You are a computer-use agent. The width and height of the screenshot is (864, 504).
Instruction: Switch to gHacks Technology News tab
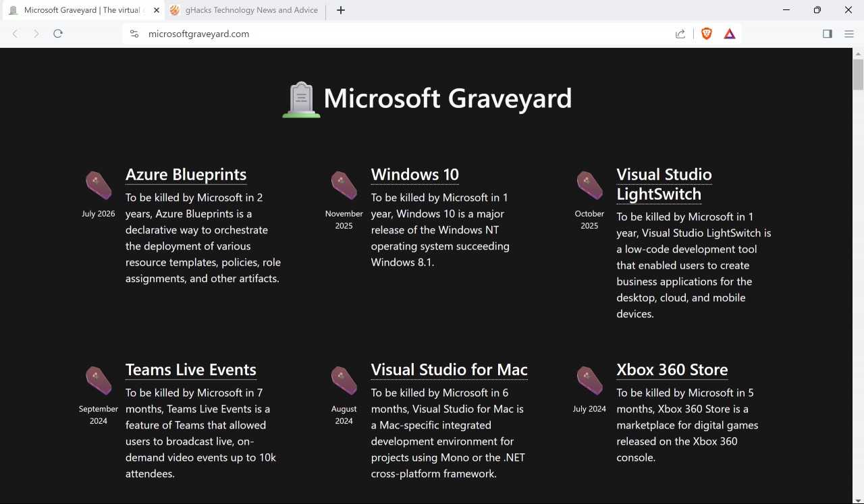point(246,10)
